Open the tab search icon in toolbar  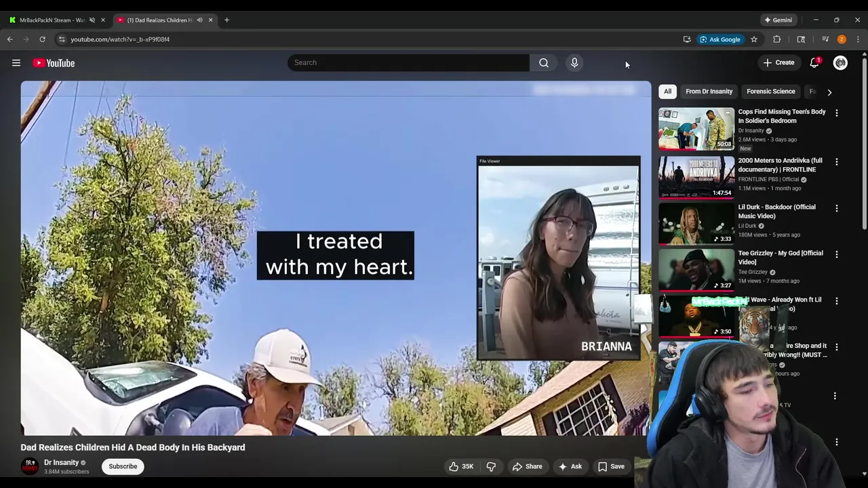(x=801, y=39)
